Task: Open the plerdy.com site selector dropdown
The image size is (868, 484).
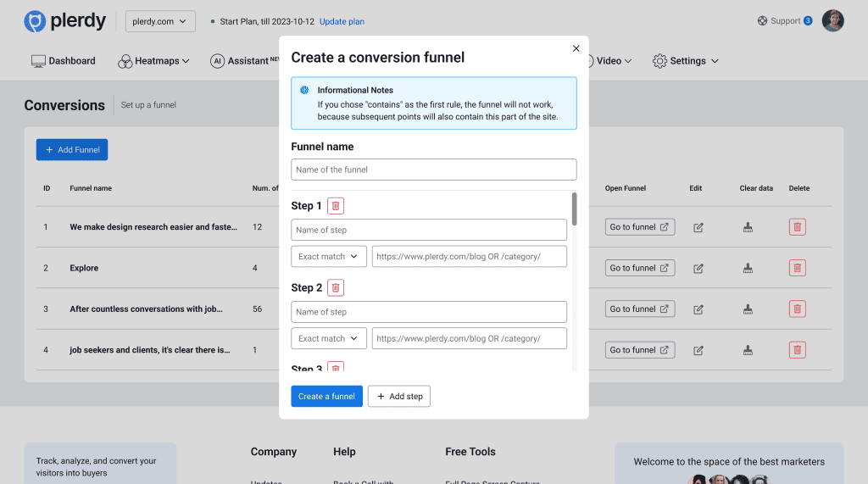Action: click(160, 21)
